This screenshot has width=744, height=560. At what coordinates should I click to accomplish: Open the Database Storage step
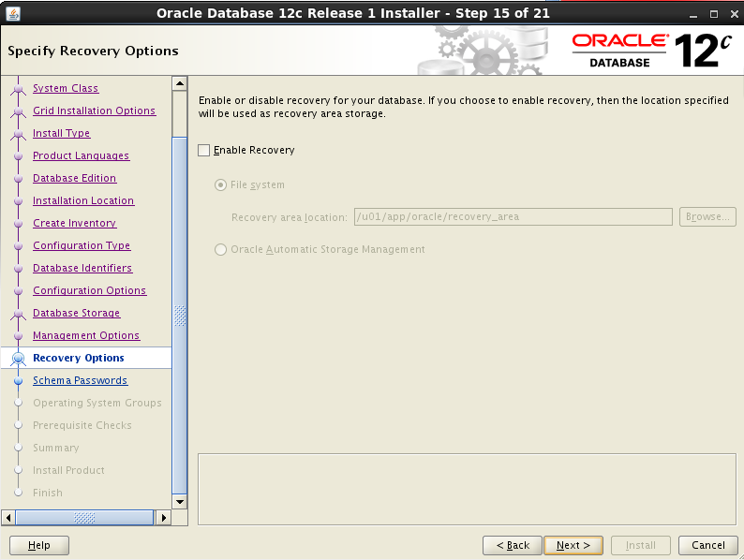pos(77,313)
